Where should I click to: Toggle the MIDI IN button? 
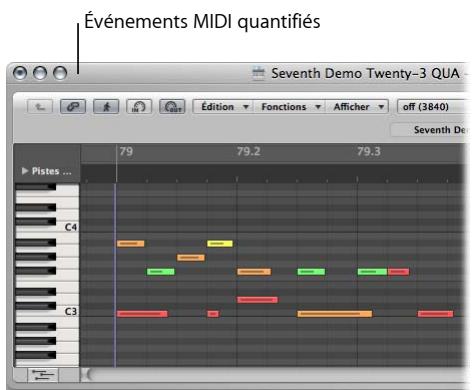[139, 107]
